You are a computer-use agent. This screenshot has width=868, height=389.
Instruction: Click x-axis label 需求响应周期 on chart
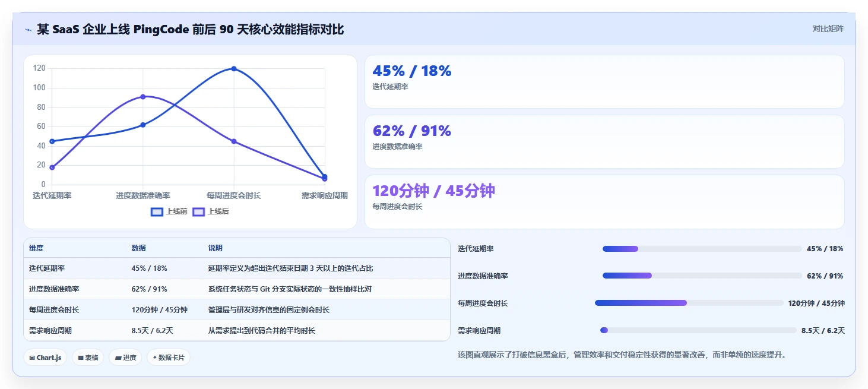(325, 195)
